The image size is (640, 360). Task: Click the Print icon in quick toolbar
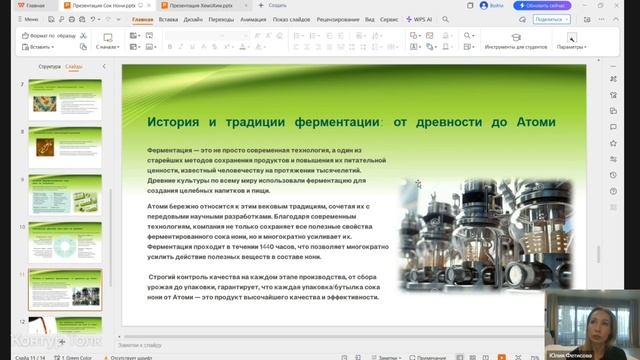(x=72, y=19)
